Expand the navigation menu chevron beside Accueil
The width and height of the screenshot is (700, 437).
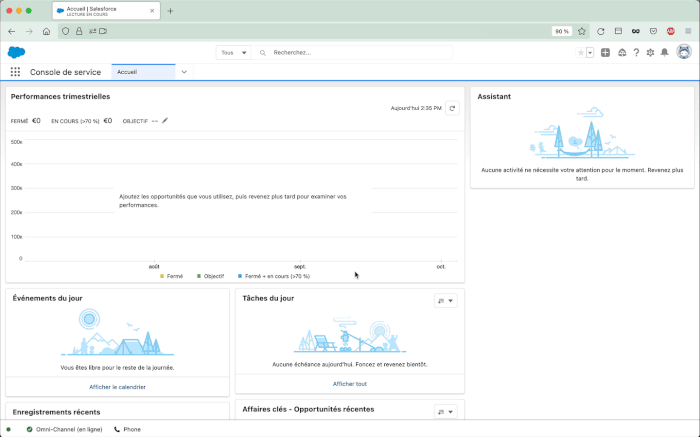184,72
